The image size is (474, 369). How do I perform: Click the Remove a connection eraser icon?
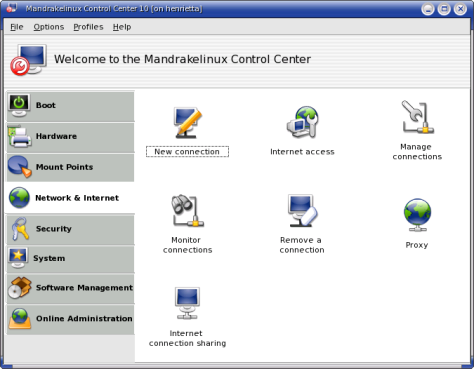click(x=303, y=211)
